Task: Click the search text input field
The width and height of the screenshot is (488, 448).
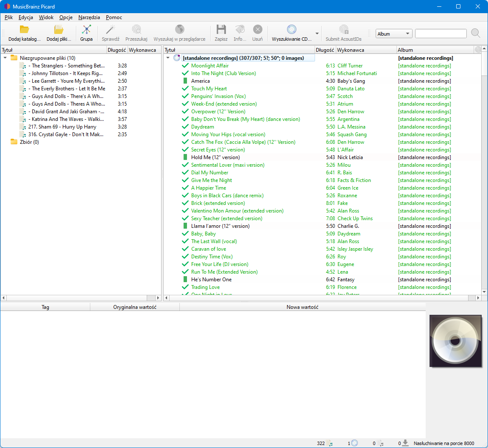Action: tap(441, 34)
